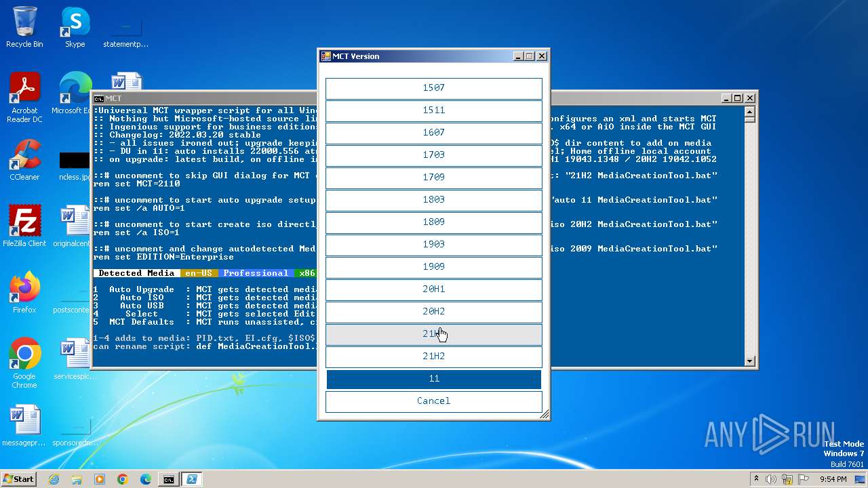This screenshot has height=488, width=868.
Task: Select Acrobat Reader DC desktop icon
Action: (x=24, y=98)
